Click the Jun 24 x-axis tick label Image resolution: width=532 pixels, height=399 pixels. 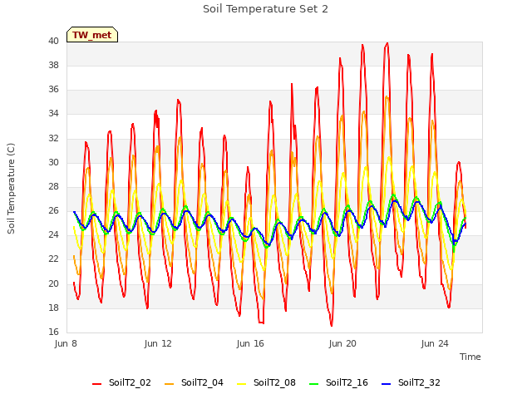435,343
